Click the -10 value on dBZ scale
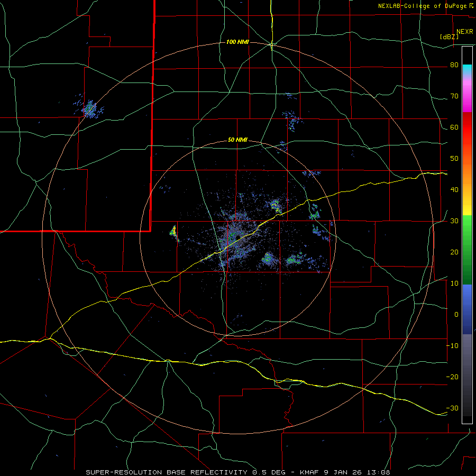Screen dimensions: 476x476 click(452, 346)
